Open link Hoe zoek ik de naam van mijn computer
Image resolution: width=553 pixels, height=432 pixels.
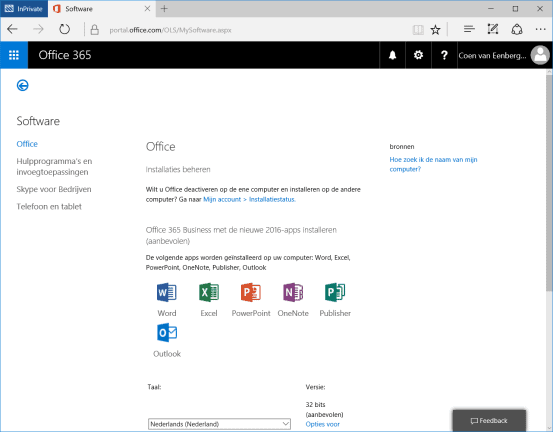coord(433,164)
